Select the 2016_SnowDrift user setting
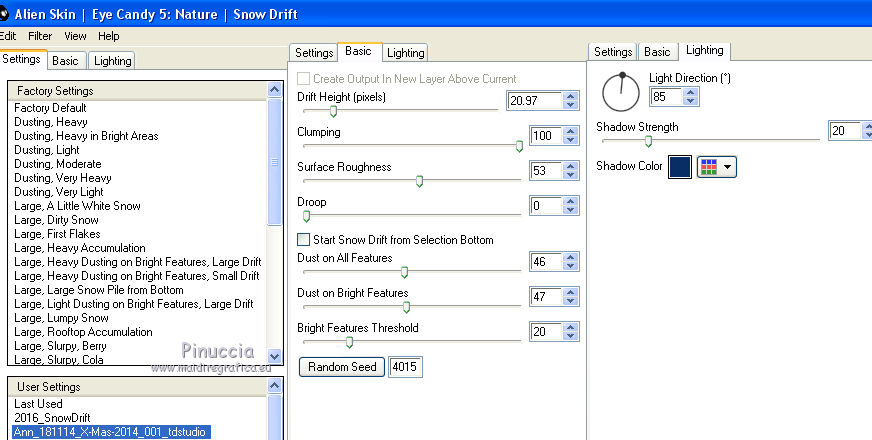Viewport: 872px width, 440px height. (52, 418)
